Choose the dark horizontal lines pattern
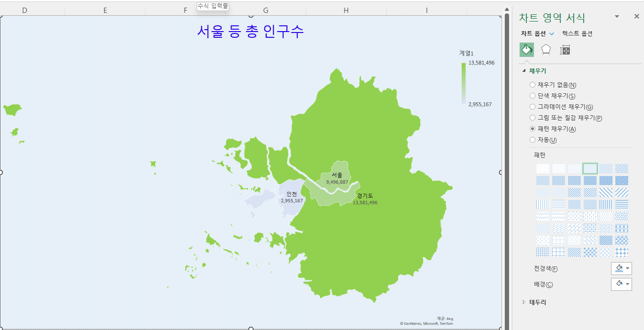Image resolution: width=644 pixels, height=330 pixels. 622,204
